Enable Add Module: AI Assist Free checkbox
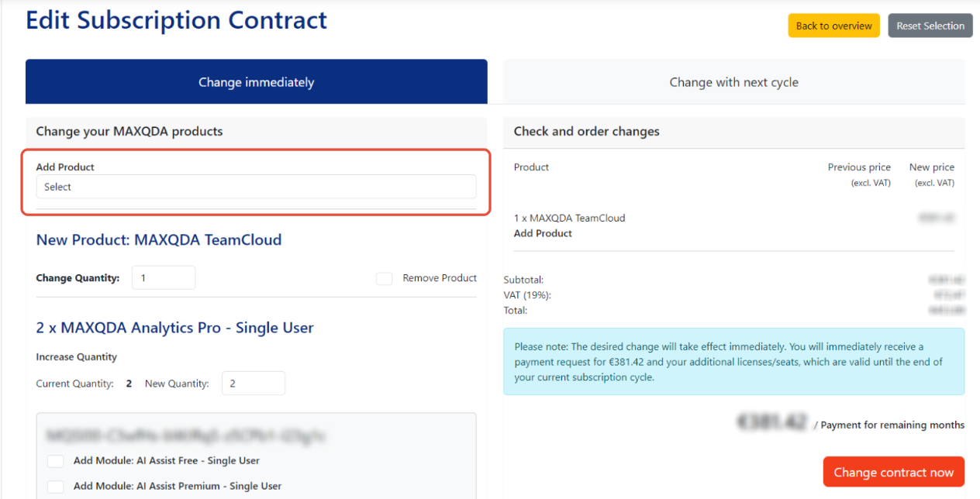 tap(55, 461)
